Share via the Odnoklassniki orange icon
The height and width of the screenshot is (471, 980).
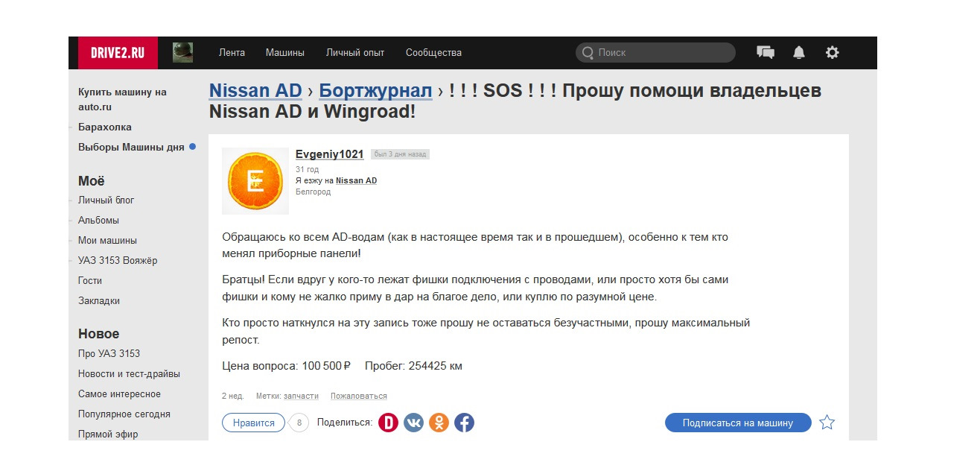click(439, 422)
